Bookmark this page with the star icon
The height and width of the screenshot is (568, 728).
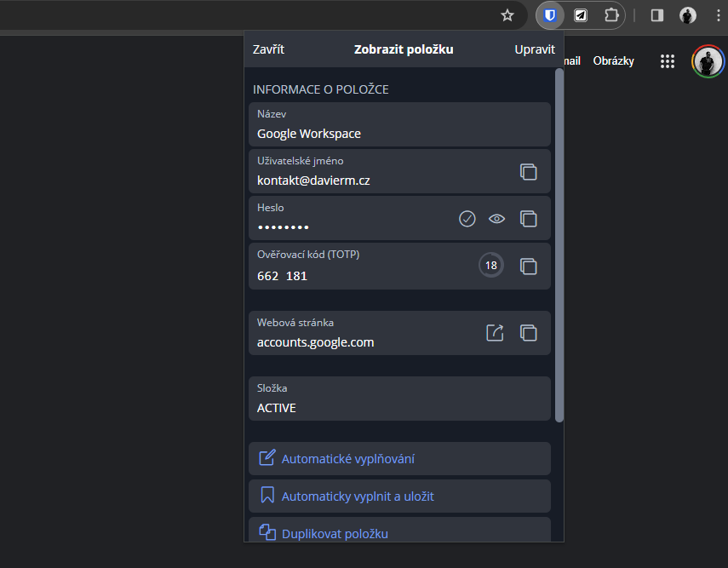pos(507,15)
